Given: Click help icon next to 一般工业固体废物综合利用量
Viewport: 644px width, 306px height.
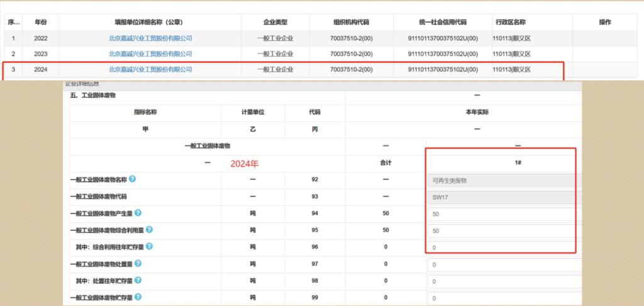Looking at the screenshot, I should click(150, 230).
